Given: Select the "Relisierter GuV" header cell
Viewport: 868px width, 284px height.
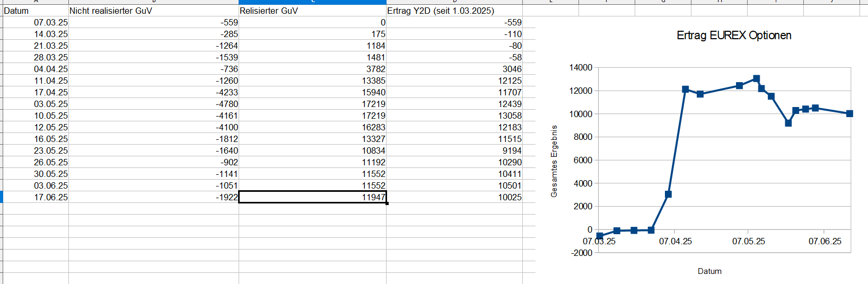Looking at the screenshot, I should tap(269, 11).
